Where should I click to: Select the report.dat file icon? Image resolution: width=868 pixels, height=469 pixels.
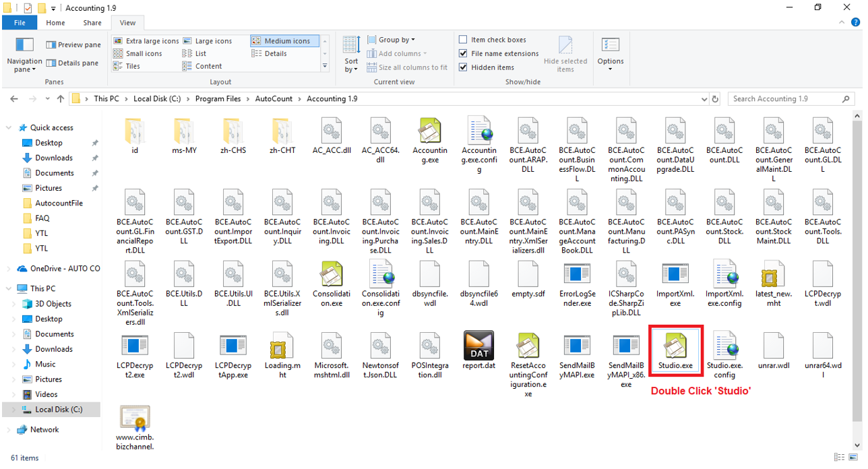pos(478,344)
